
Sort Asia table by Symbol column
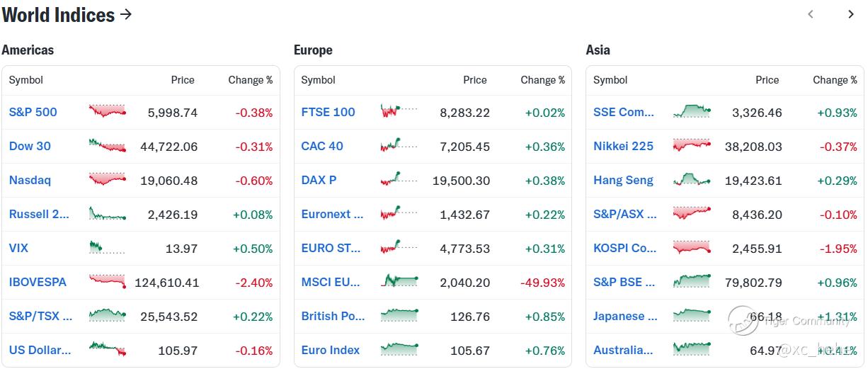pos(610,80)
